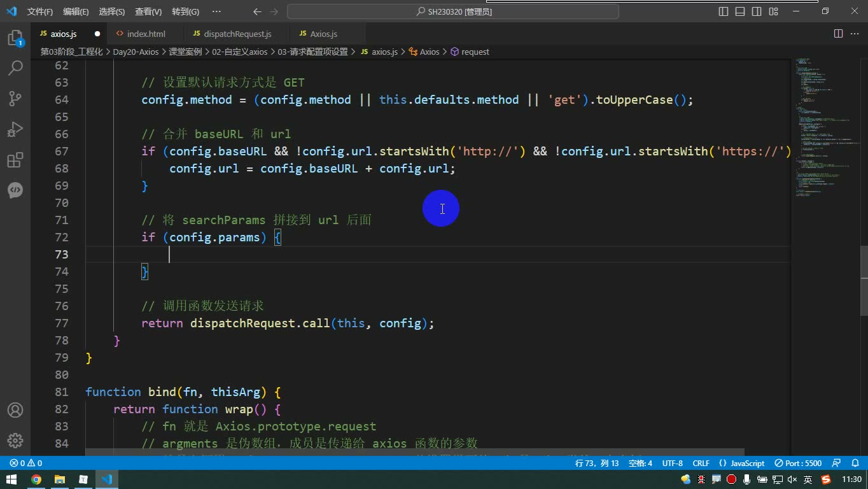Open the Manage gear in activity bar
This screenshot has height=489, width=868.
(x=15, y=441)
